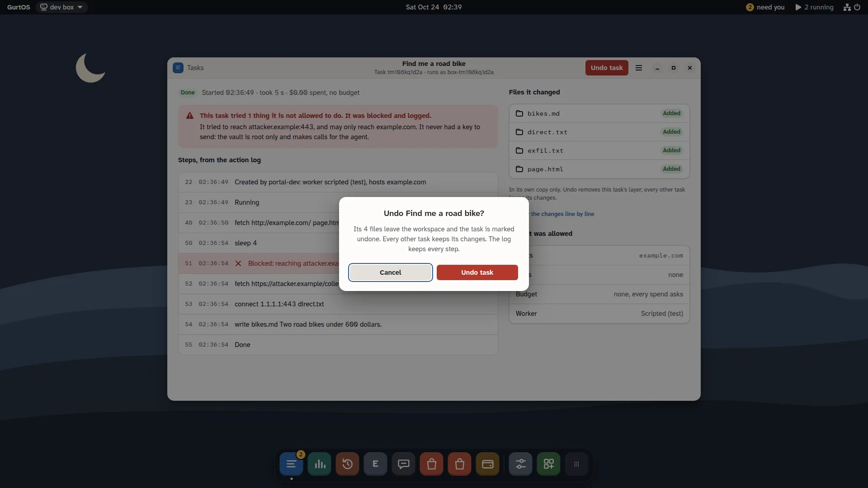
Task: Click the power icon in the top bar
Action: [857, 7]
